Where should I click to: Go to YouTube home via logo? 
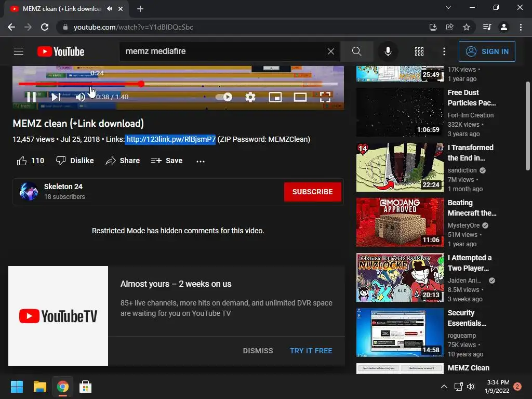click(61, 51)
